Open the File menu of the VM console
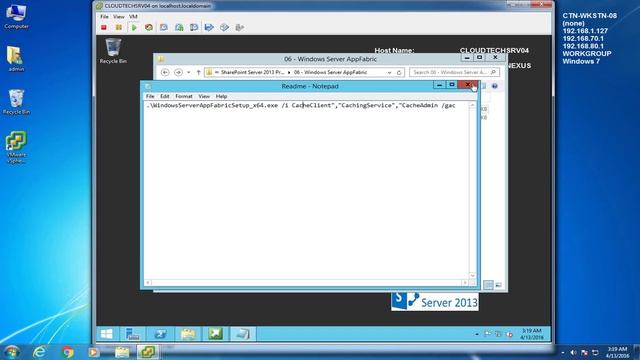The image size is (640, 360). (x=104, y=17)
